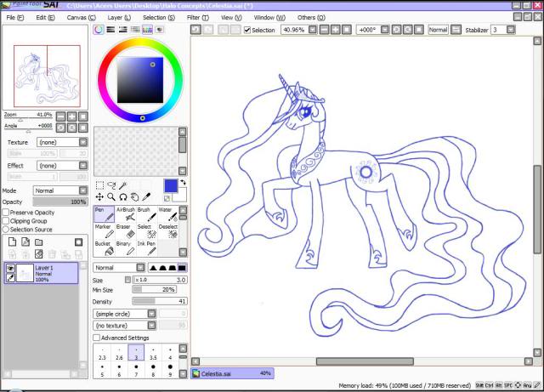Show the color wheel panel

pyautogui.click(x=99, y=30)
